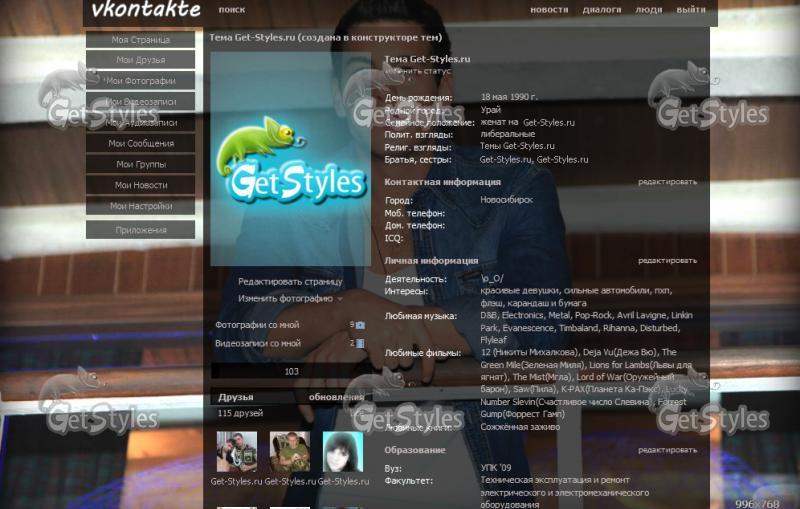The image size is (800, 509).
Task: Expand the Изменить фотографию dropdown arrow
Action: pos(340,299)
